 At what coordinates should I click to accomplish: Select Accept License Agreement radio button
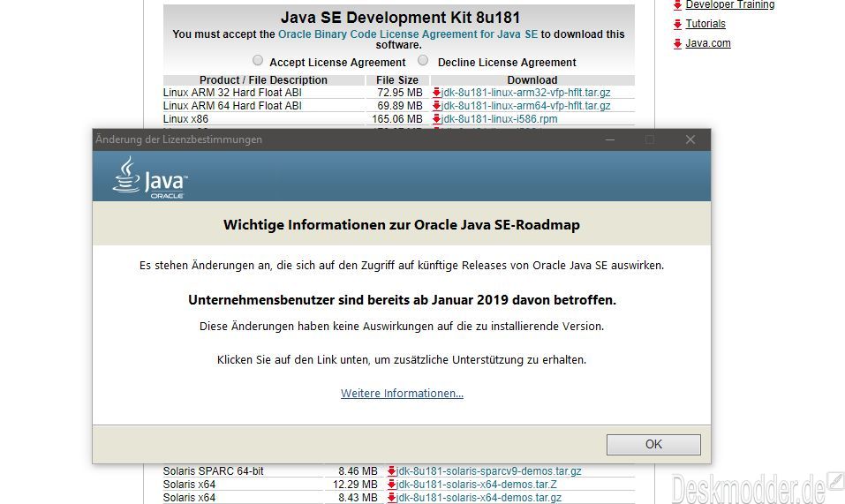click(x=258, y=60)
